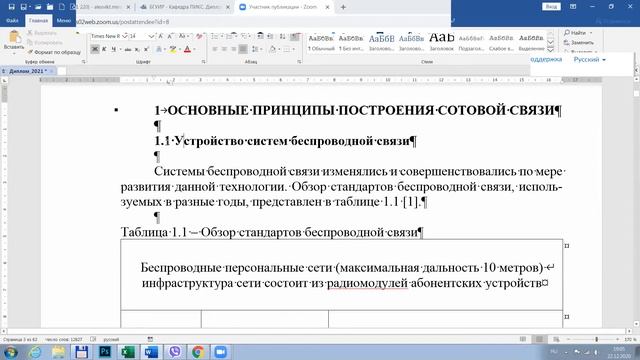The width and height of the screenshot is (640, 360).
Task: Center the paragraph text
Action: 224,49
